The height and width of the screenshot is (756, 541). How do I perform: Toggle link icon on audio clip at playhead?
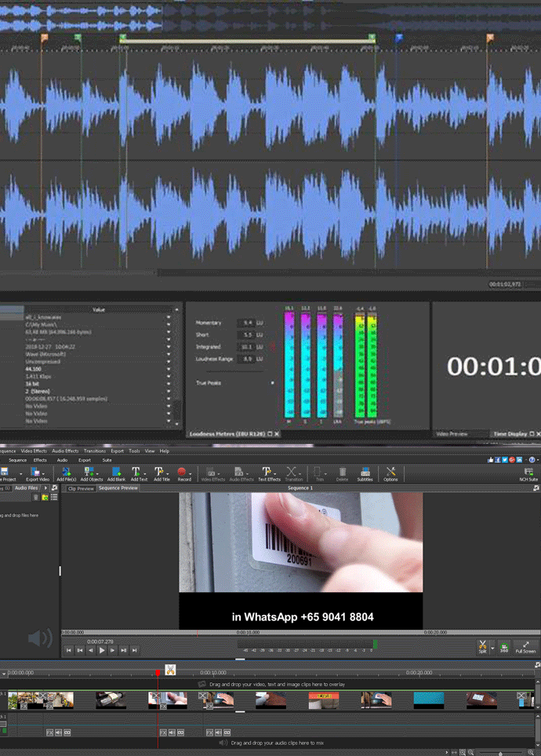pos(180,732)
